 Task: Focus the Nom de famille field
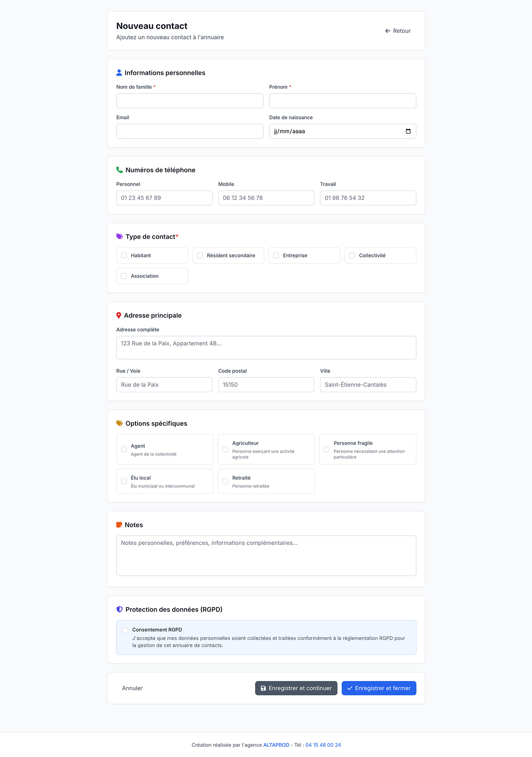click(x=190, y=101)
